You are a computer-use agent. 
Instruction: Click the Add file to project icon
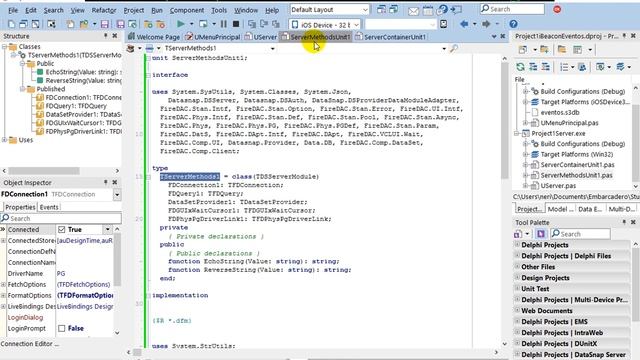tap(148, 24)
